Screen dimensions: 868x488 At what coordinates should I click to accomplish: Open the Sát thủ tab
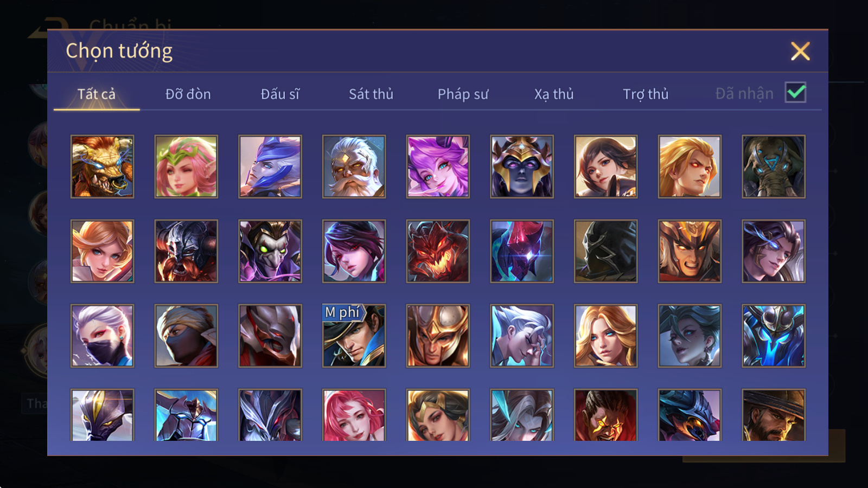tap(371, 94)
